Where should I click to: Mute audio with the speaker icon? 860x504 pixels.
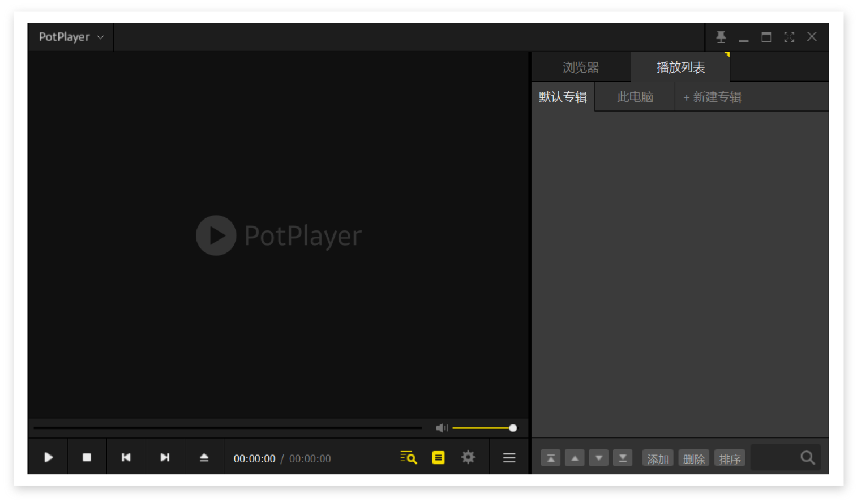(x=442, y=428)
